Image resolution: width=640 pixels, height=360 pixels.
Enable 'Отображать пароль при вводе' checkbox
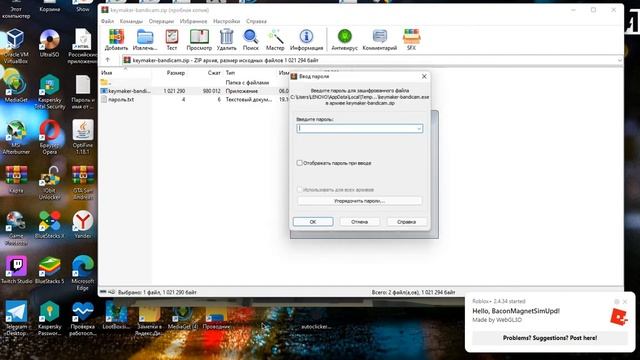(300, 163)
